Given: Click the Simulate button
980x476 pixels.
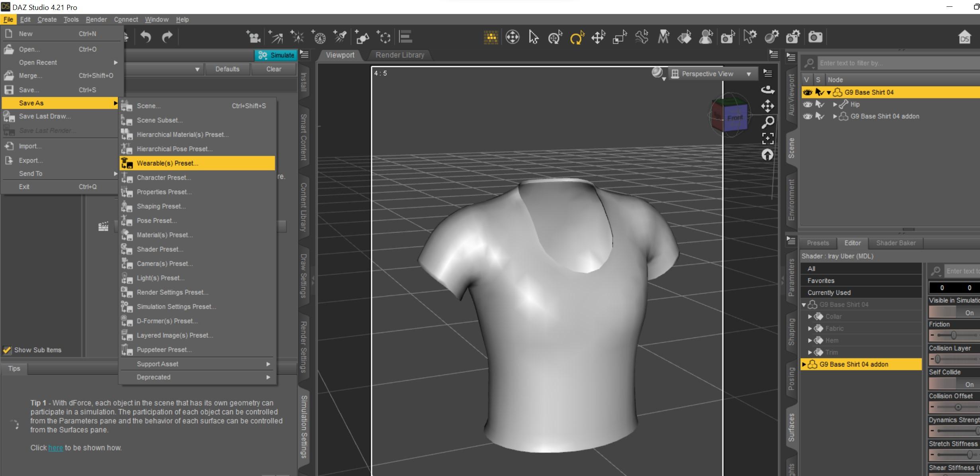Looking at the screenshot, I should [276, 55].
